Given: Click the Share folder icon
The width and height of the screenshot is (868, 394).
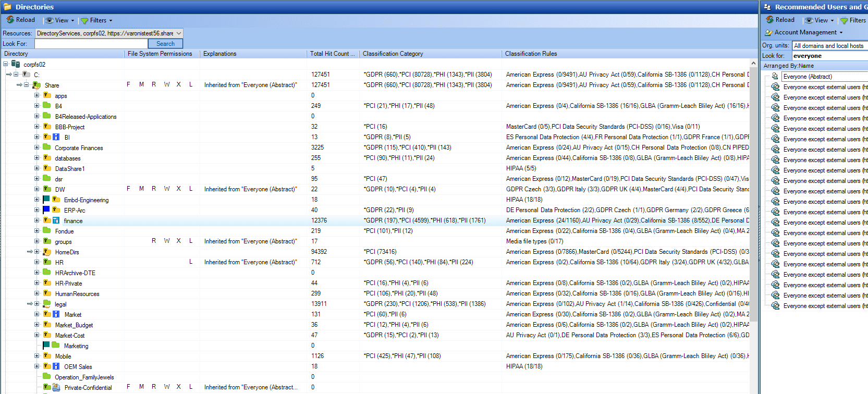Looking at the screenshot, I should point(36,85).
